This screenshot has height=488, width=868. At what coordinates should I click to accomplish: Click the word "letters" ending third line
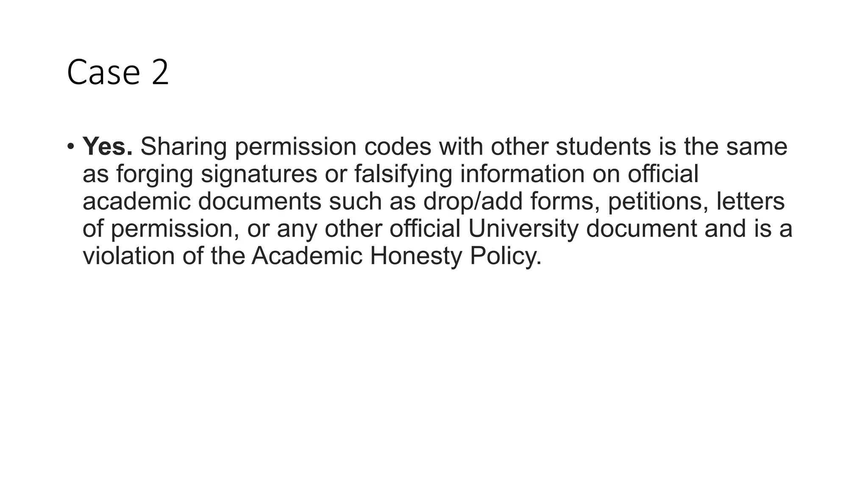pyautogui.click(x=751, y=202)
